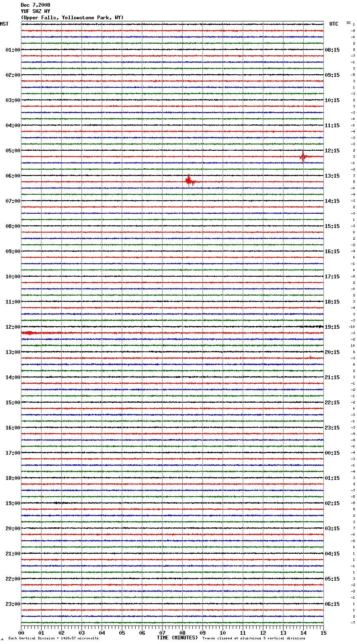Click the 14:15 UTC time label
The width and height of the screenshot is (357, 644).
click(x=332, y=201)
